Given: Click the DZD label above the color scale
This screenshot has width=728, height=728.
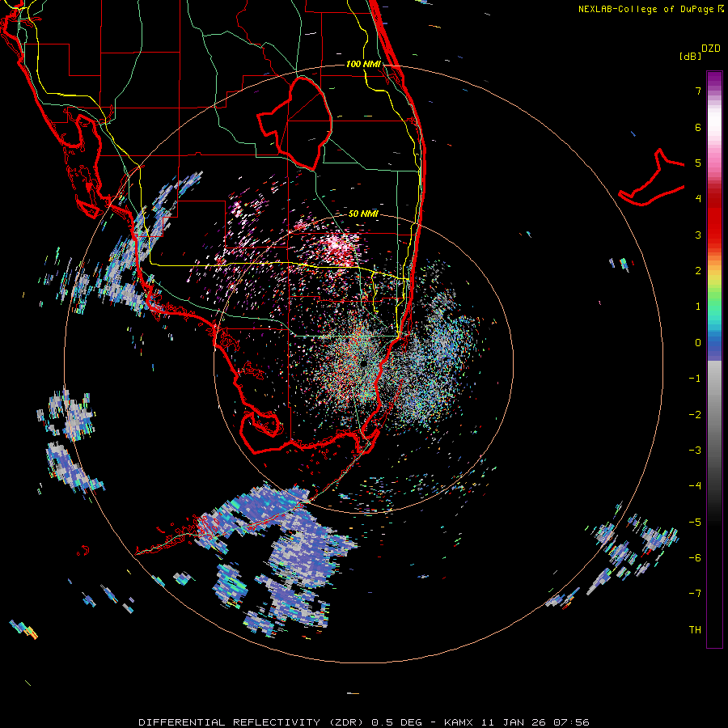Looking at the screenshot, I should point(711,49).
